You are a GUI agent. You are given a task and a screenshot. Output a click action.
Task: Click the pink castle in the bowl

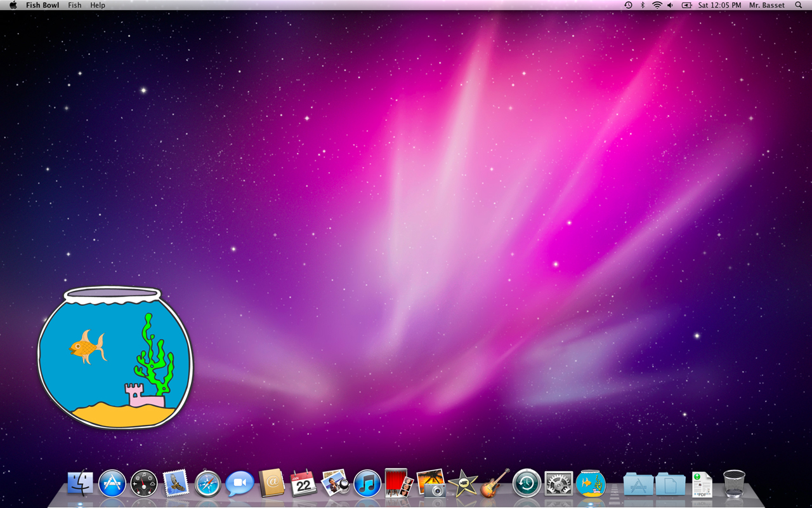click(x=145, y=395)
